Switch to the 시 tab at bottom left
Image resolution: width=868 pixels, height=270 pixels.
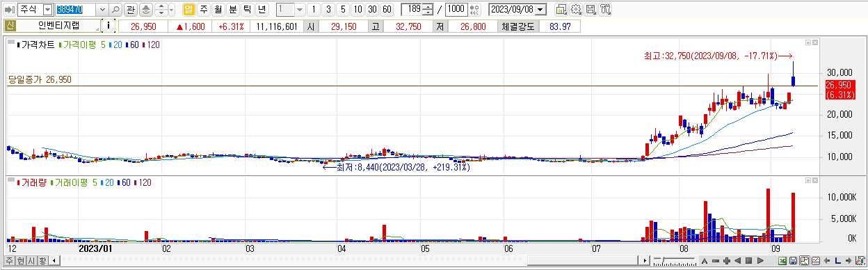[x=31, y=261]
